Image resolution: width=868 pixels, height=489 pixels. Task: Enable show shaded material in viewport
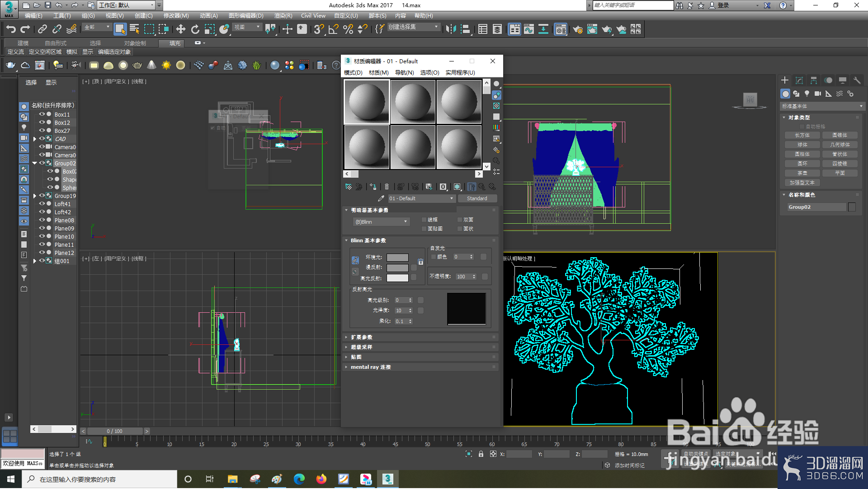457,186
